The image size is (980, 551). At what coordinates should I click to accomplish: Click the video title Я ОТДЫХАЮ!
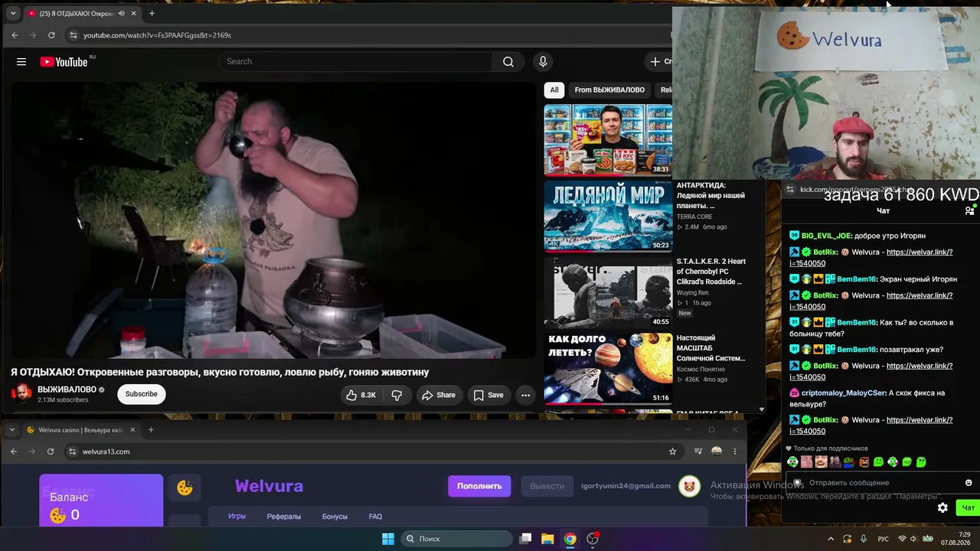(x=220, y=372)
